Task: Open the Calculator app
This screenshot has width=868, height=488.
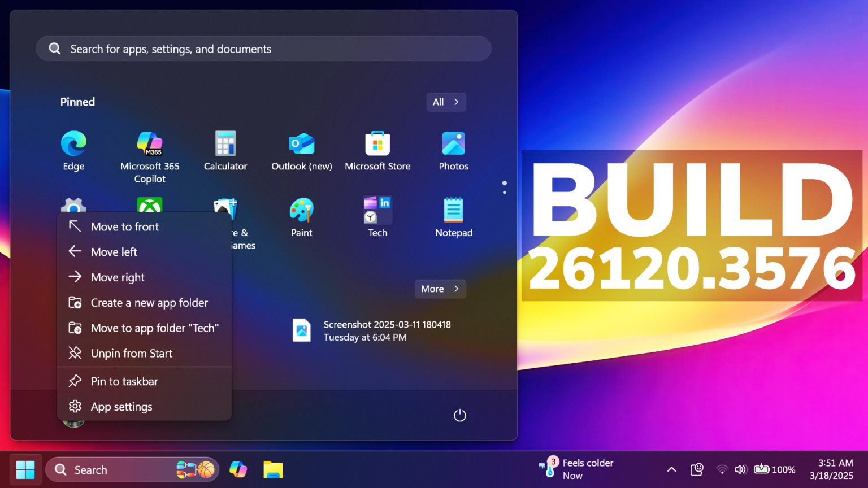Action: (225, 150)
